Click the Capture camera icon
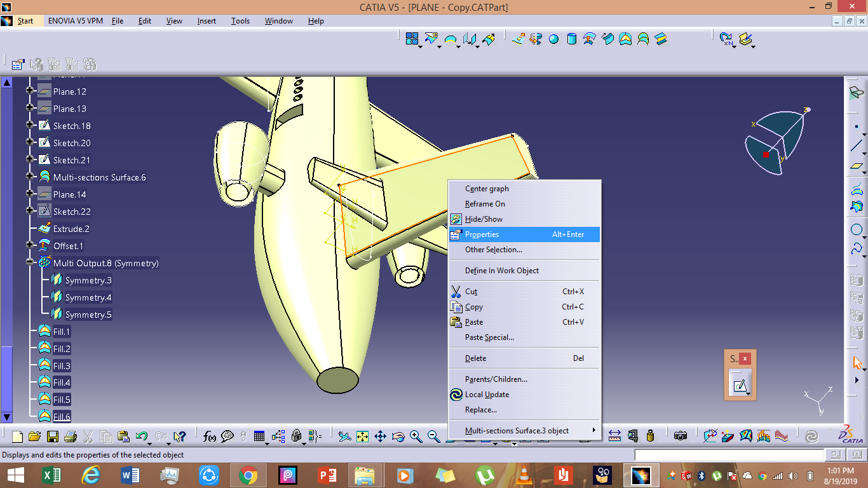Viewport: 868px width, 488px height. coord(681,437)
